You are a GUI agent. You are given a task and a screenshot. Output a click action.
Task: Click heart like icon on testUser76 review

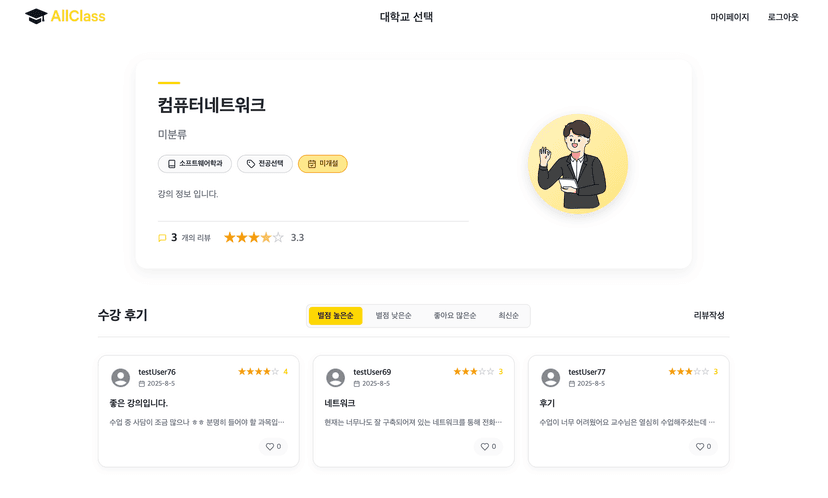(x=269, y=447)
